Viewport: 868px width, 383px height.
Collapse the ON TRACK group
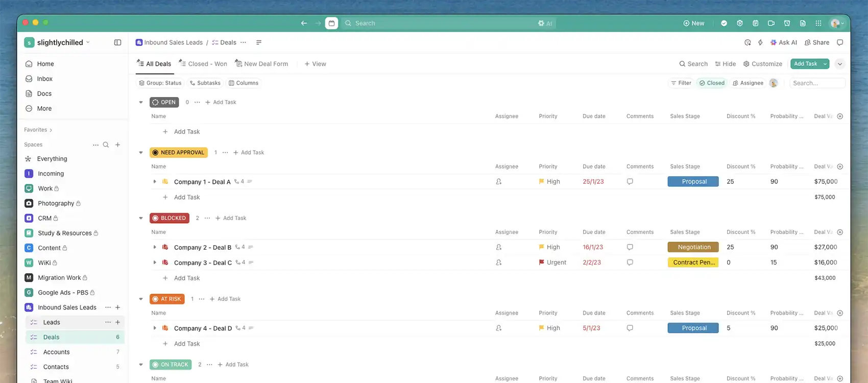pos(141,365)
